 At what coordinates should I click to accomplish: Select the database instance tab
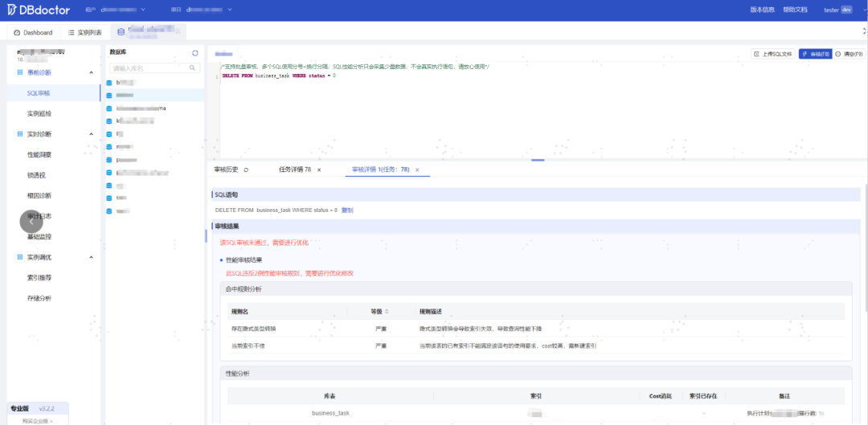tap(149, 33)
